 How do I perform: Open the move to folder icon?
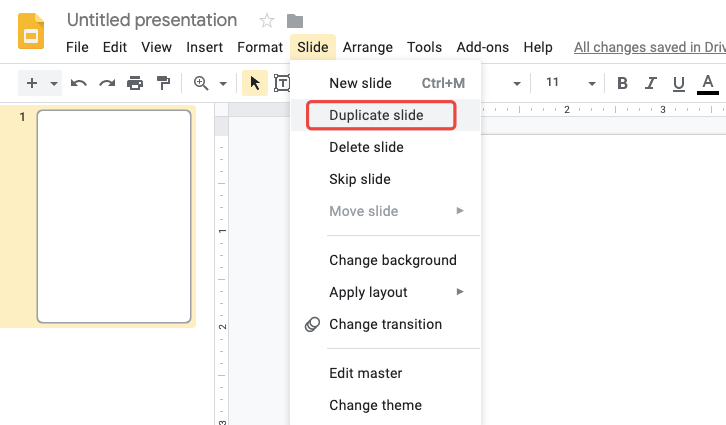click(x=295, y=21)
